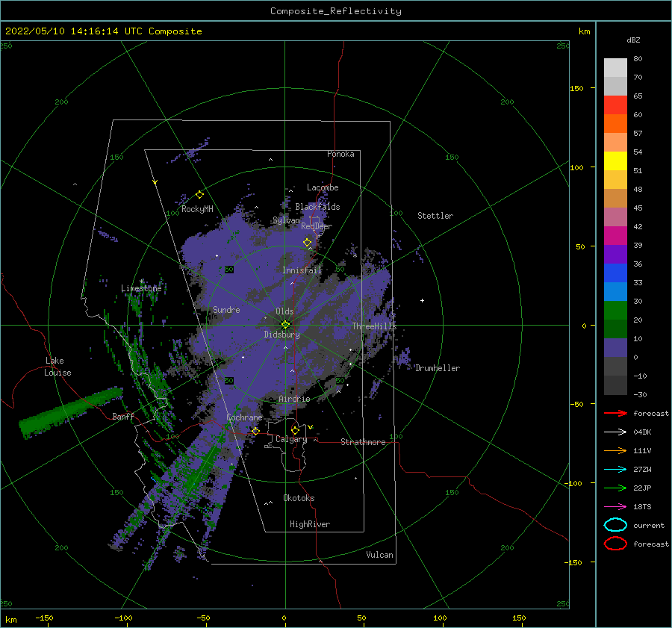The width and height of the screenshot is (672, 628).
Task: Click the Sylvan label on map
Action: click(x=286, y=220)
